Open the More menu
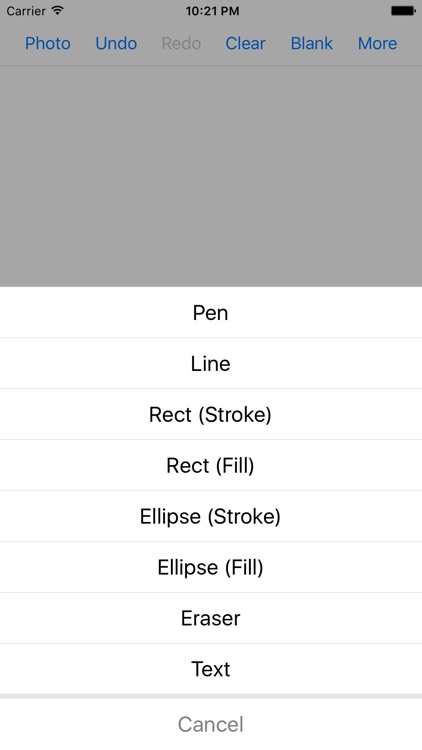 [x=378, y=44]
